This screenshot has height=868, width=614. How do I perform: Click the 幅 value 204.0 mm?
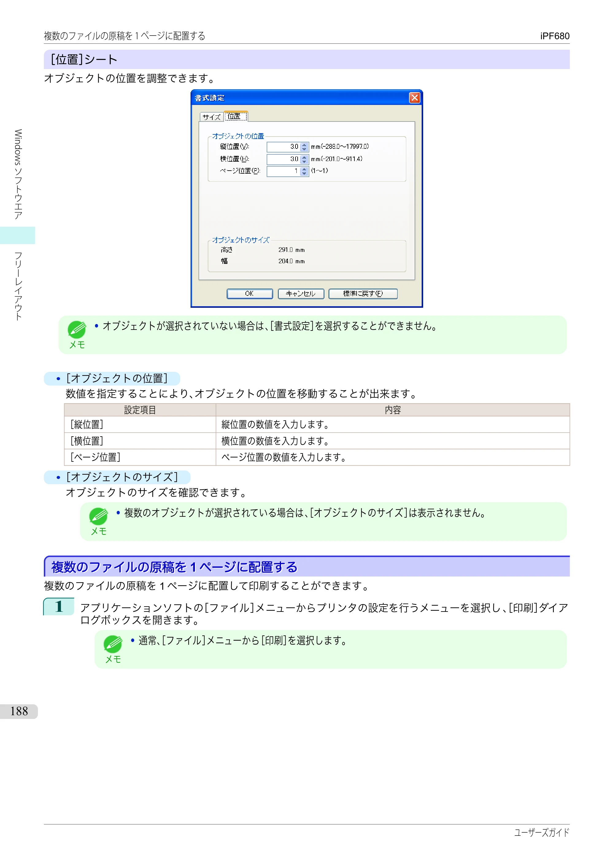292,261
